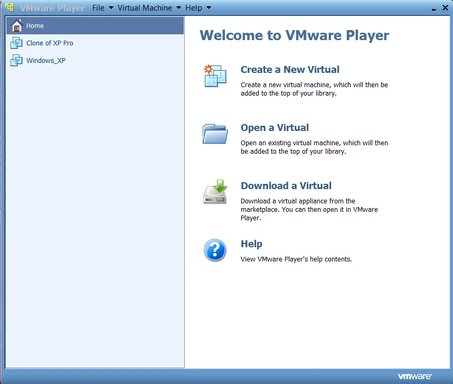Click the Welcome to VMware Player heading
Screen dimensions: 453x384
[x=294, y=35]
